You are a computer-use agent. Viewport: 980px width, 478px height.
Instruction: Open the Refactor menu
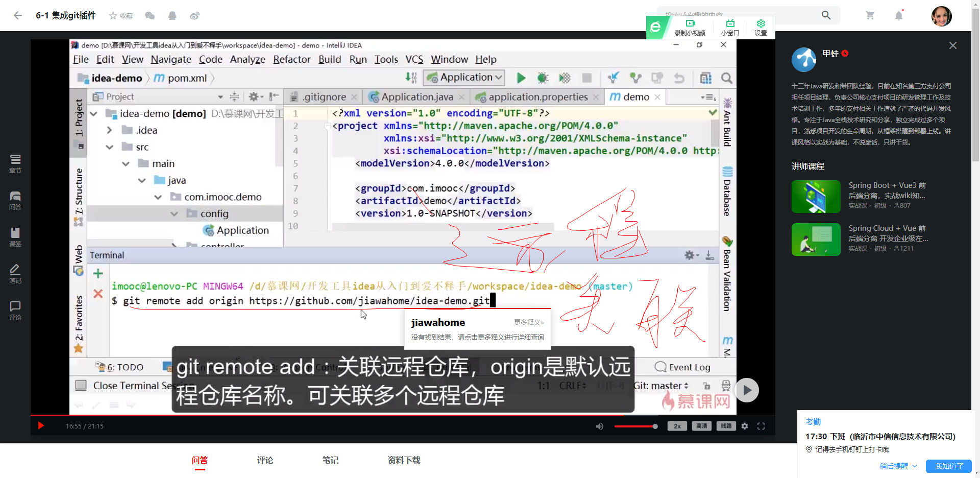tap(291, 59)
